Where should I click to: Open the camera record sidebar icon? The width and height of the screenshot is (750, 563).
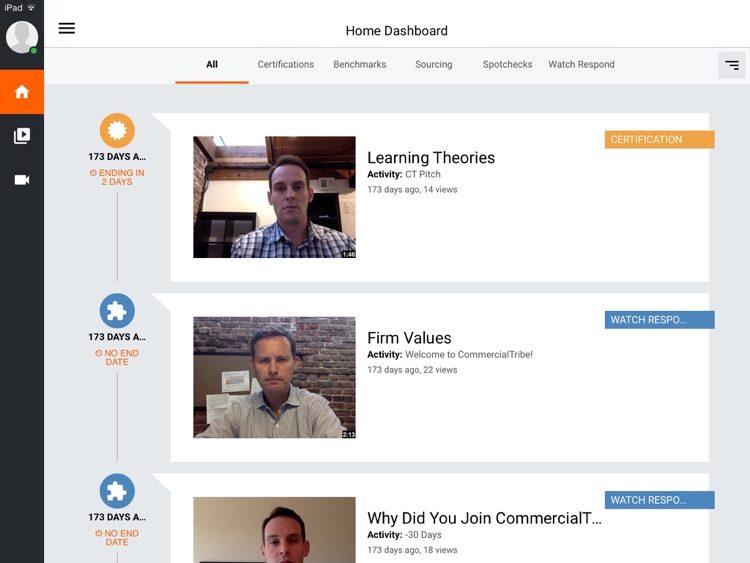[x=22, y=180]
